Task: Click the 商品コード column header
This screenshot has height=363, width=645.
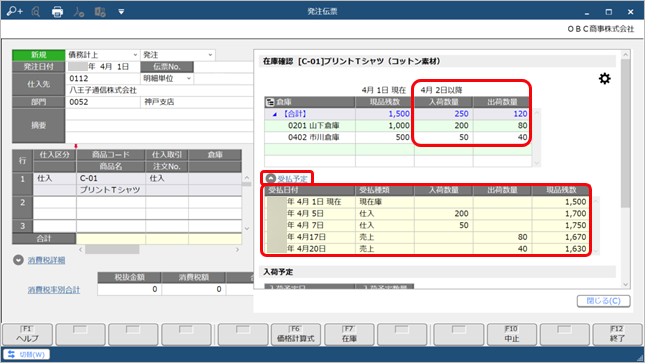Action: click(111, 155)
